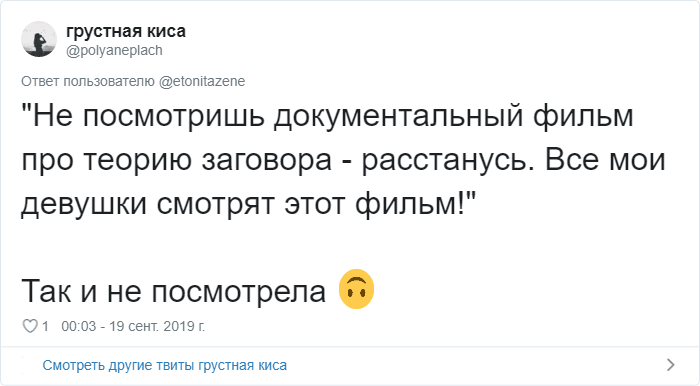Open the грустная киса profile avatar

click(39, 39)
